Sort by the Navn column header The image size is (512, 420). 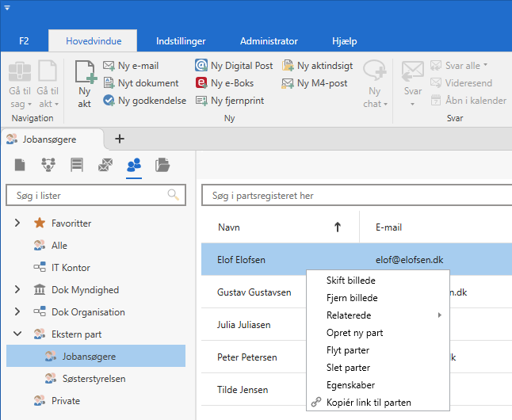click(x=280, y=227)
